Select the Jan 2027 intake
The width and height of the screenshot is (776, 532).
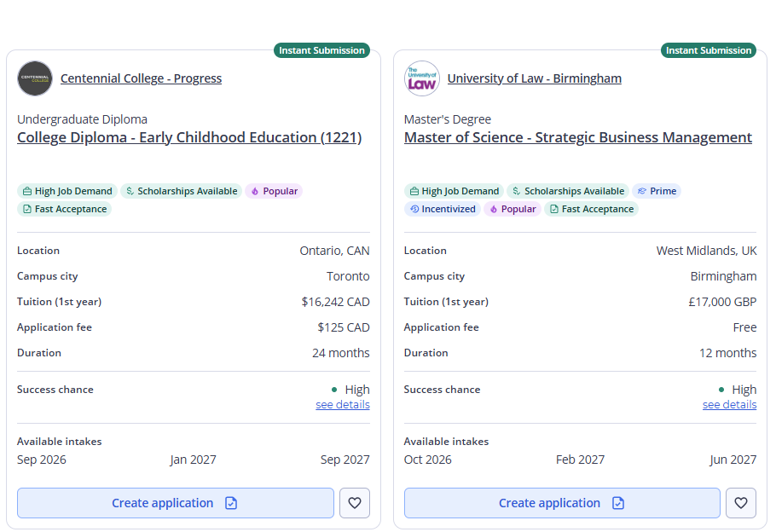pos(193,460)
